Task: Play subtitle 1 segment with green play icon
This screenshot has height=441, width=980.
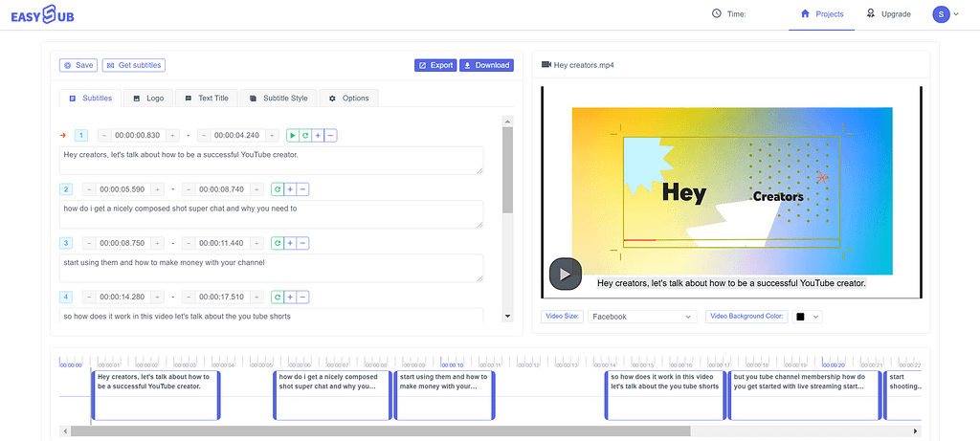Action: point(293,136)
